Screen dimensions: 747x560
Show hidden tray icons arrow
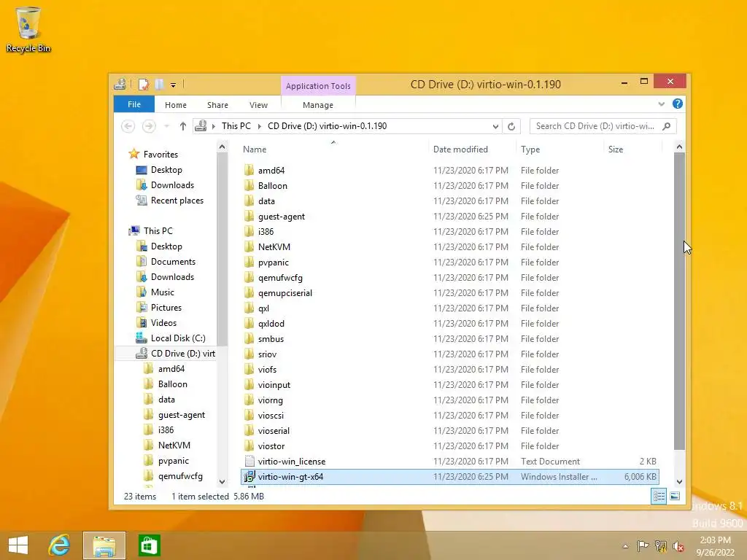(625, 546)
